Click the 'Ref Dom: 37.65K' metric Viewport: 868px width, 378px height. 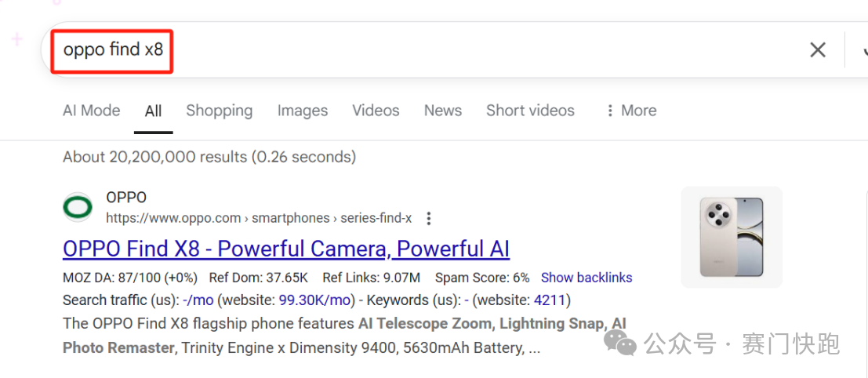259,278
